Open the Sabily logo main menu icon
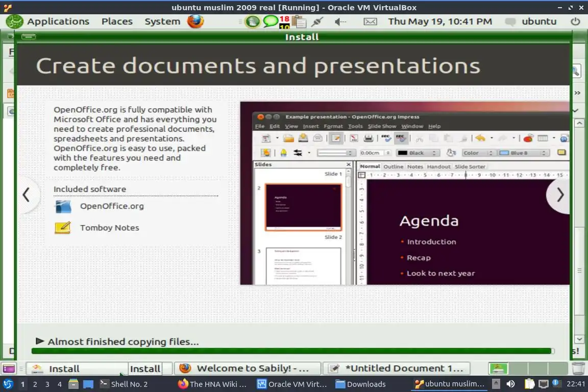The width and height of the screenshot is (588, 392). [x=14, y=21]
